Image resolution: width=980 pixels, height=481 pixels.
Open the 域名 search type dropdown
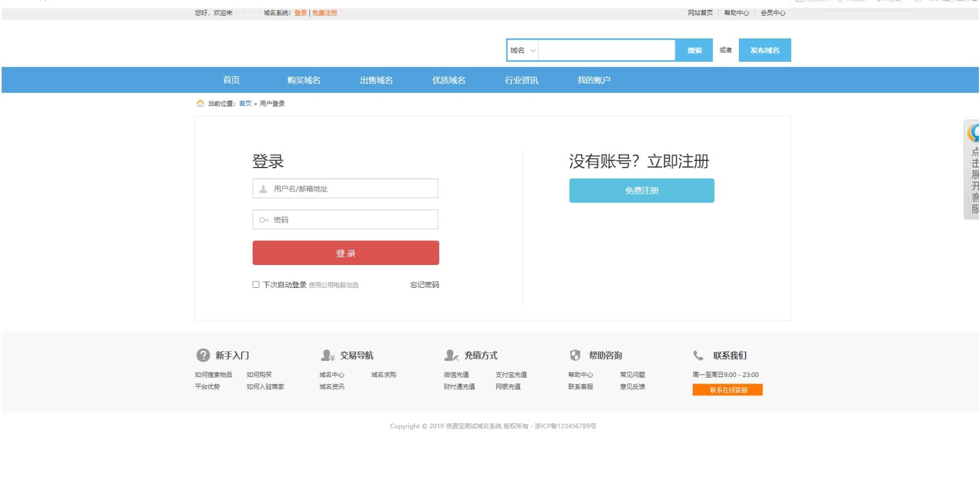pos(523,50)
